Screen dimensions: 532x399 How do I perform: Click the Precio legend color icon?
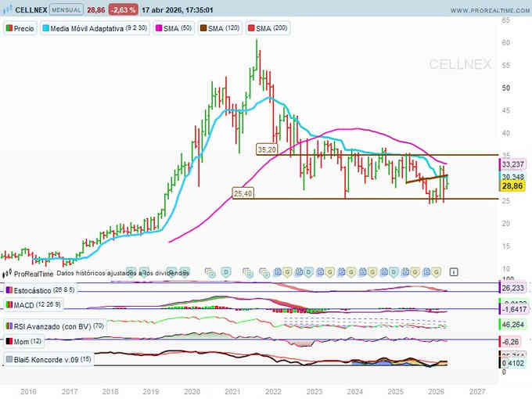[9, 27]
